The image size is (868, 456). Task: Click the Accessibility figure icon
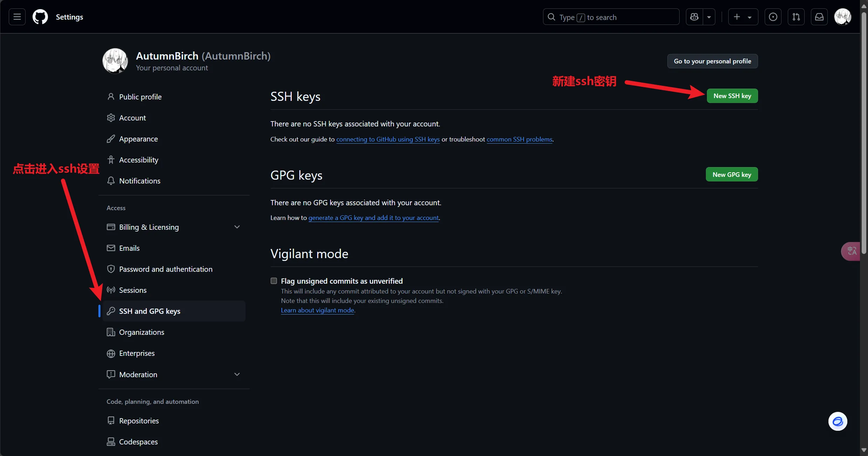111,160
